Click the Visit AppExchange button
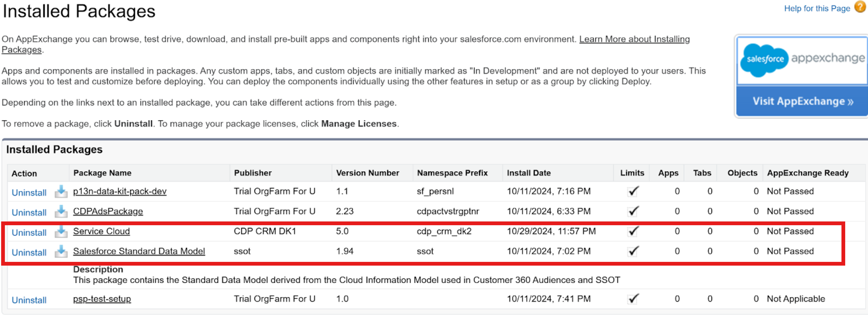Viewport: 868px width, 315px height. point(803,101)
